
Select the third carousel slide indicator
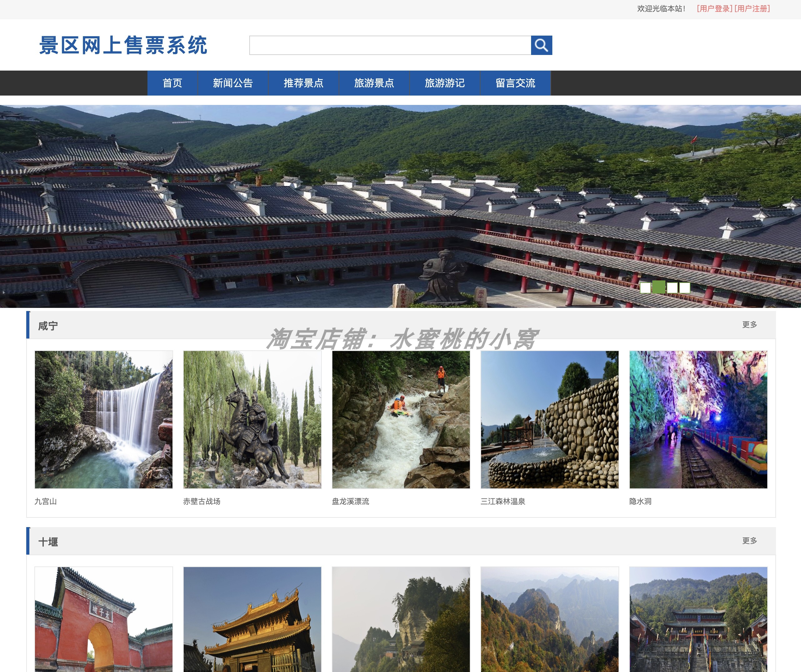point(673,287)
